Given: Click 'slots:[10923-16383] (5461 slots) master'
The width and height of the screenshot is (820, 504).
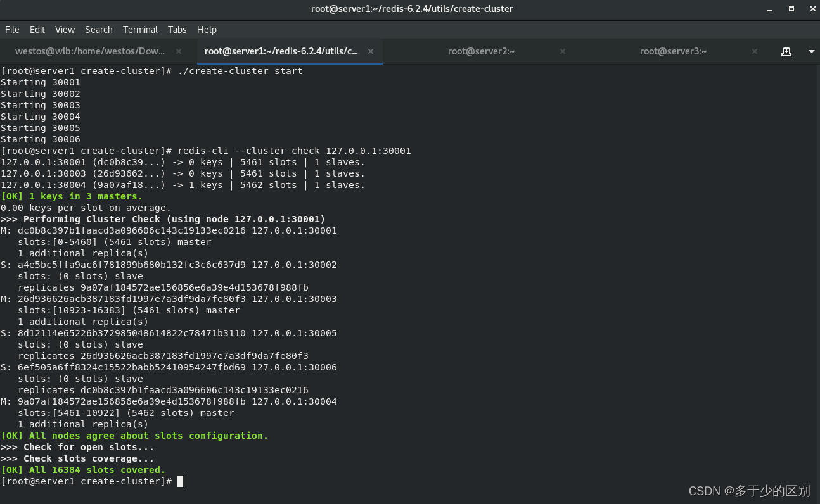Looking at the screenshot, I should pos(129,310).
